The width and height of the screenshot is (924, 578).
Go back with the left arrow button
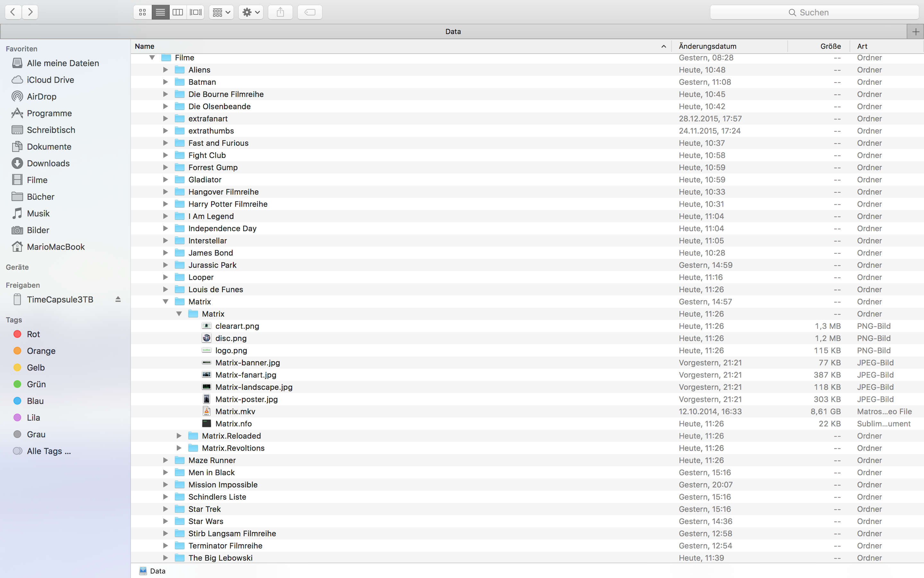pos(13,12)
